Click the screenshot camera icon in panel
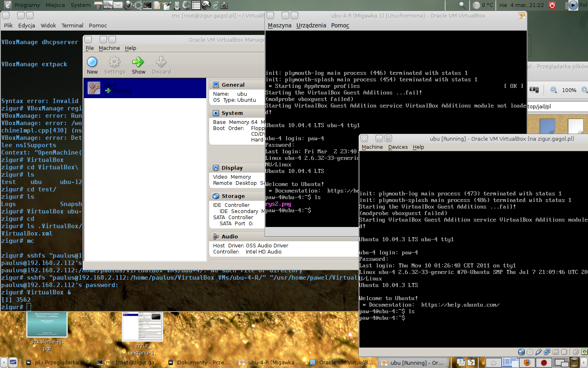The image size is (588, 368). pos(224,5)
